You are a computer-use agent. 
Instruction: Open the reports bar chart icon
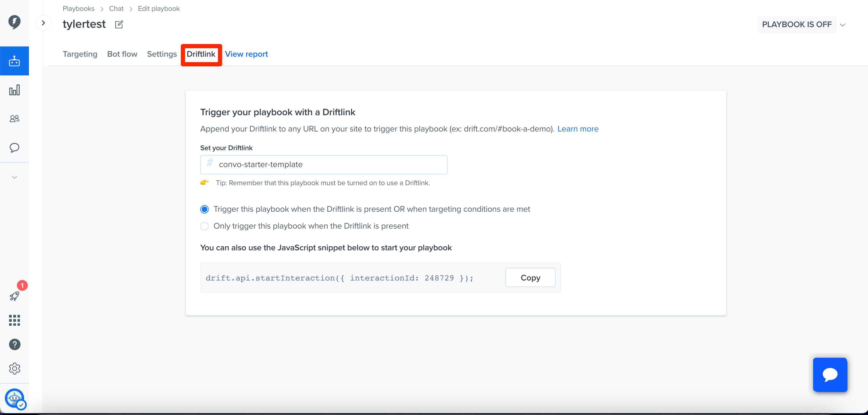[x=14, y=90]
